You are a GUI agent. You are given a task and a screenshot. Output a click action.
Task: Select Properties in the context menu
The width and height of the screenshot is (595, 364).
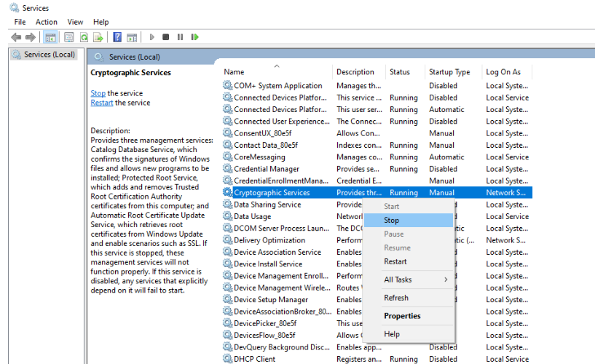point(402,316)
